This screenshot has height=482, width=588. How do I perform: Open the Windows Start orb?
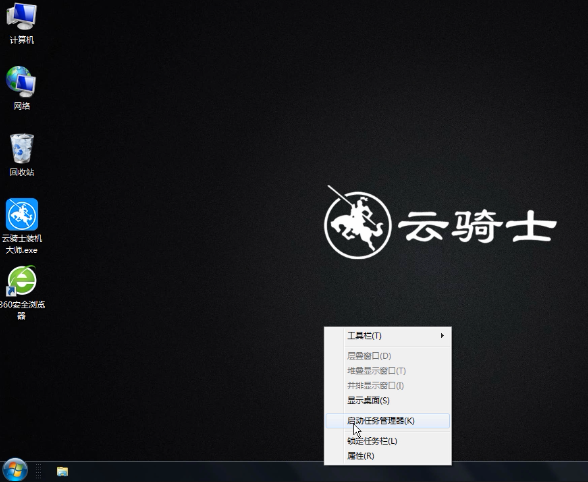point(15,470)
